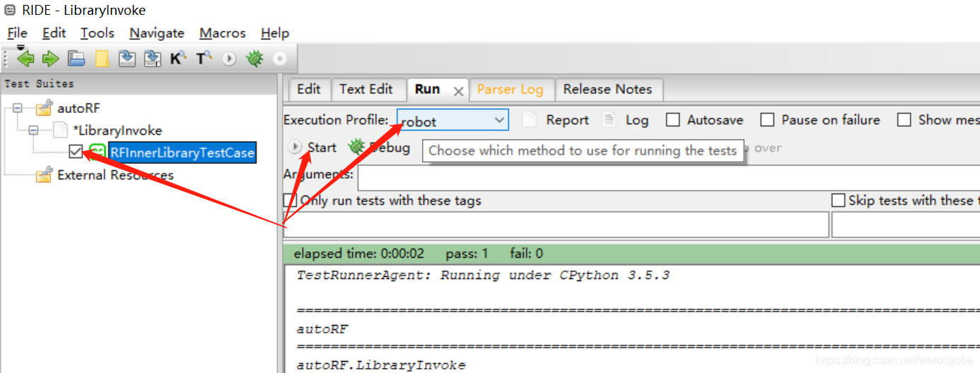
Task: Click the toolbar Run Tests play icon
Action: (x=228, y=59)
